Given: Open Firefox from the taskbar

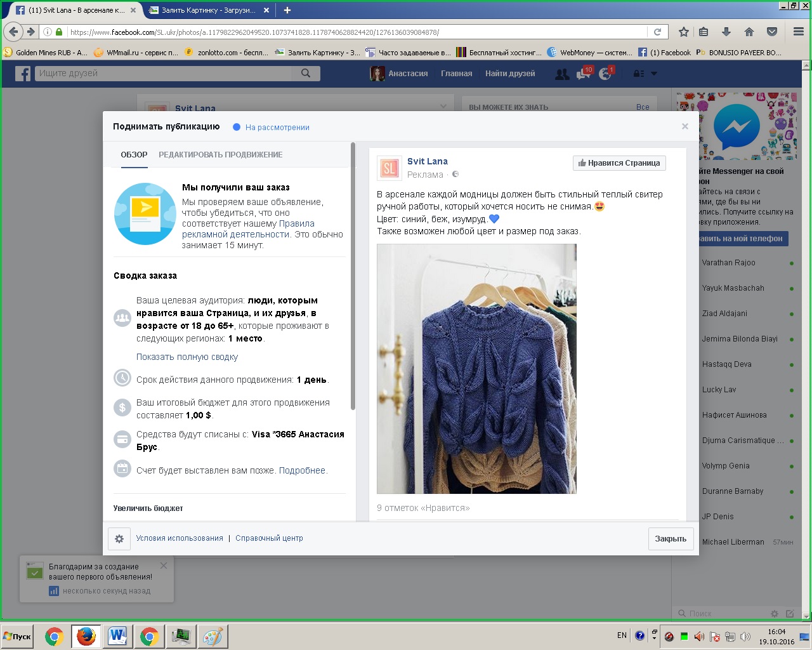Looking at the screenshot, I should pos(86,636).
